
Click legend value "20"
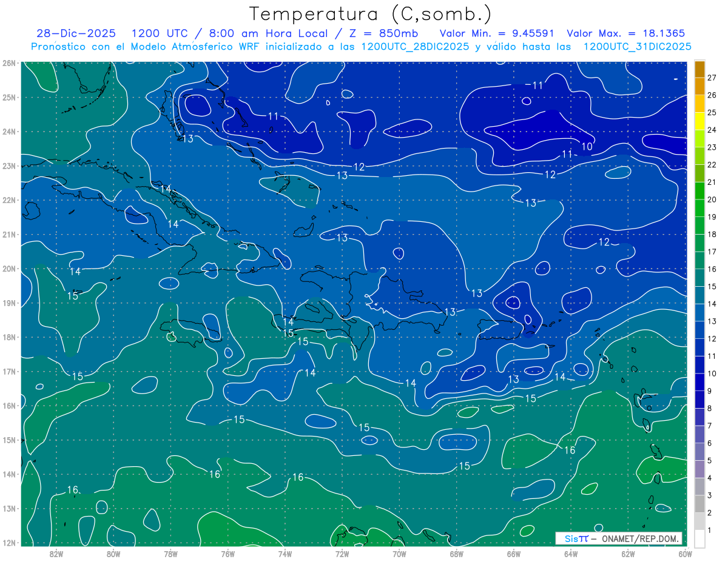pos(712,199)
